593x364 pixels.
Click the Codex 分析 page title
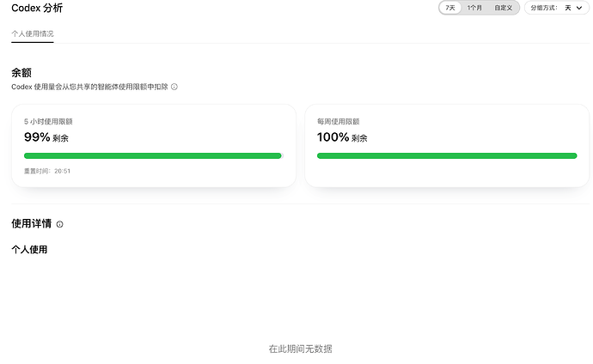click(x=37, y=8)
